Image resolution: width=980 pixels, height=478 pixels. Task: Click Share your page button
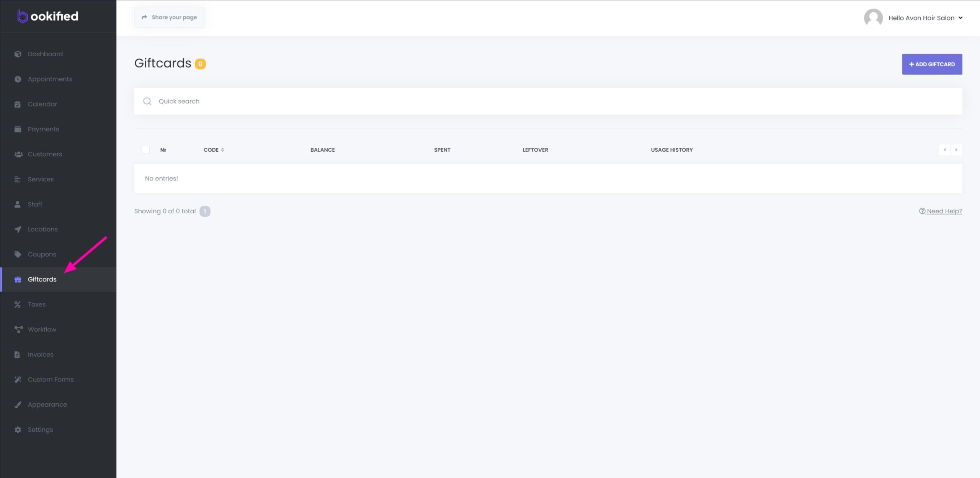coord(169,17)
